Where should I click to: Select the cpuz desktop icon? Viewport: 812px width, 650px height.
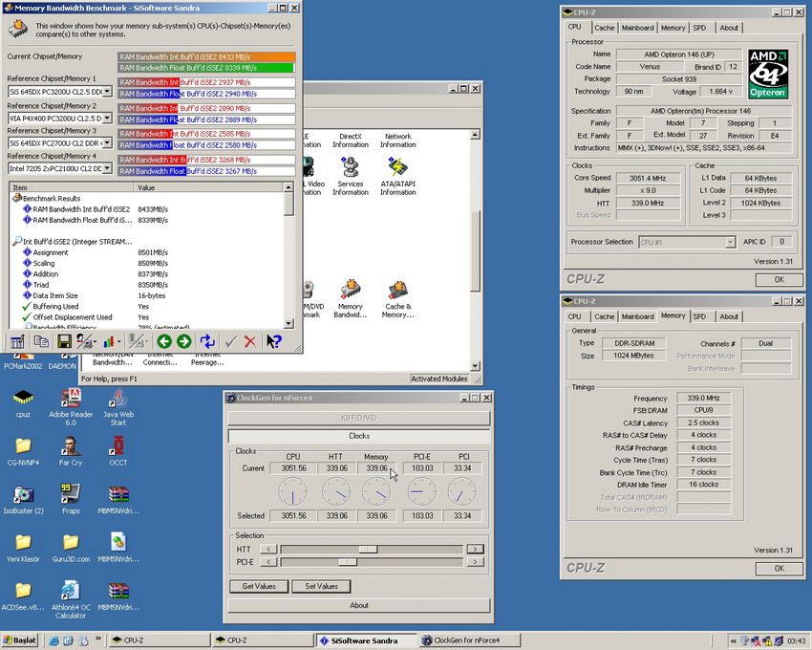pyautogui.click(x=23, y=403)
